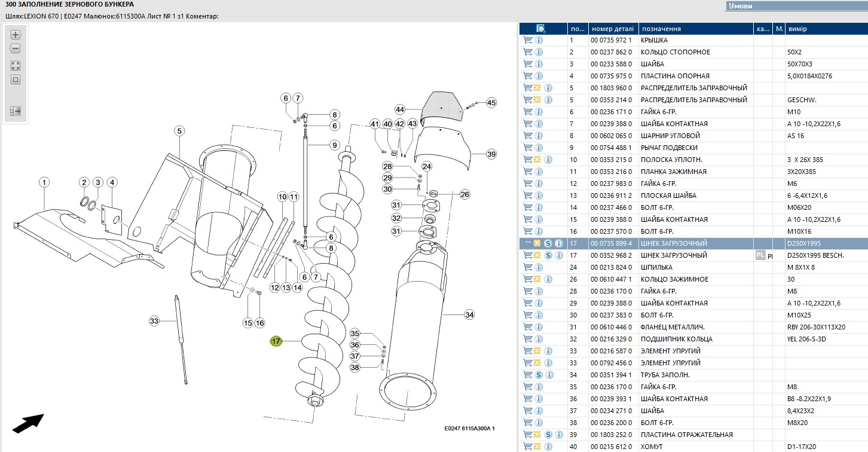This screenshot has height=452, width=868.
Task: Click search icon in parts table header
Action: coord(541,29)
